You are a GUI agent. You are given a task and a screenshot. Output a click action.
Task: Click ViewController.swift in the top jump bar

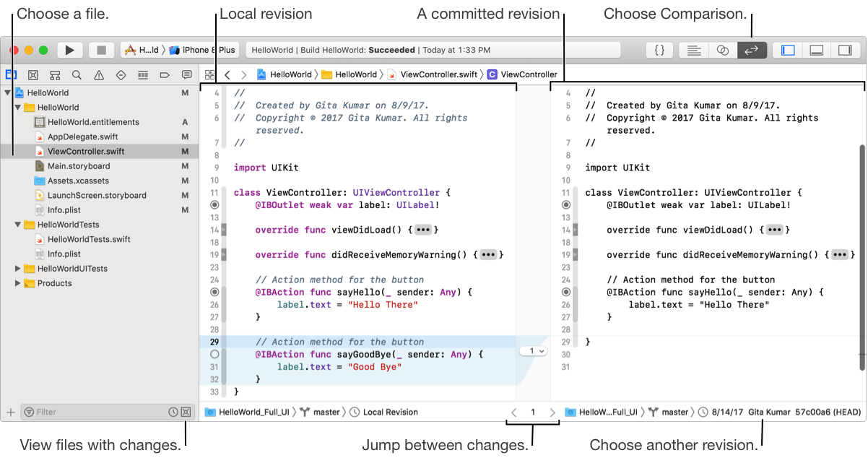click(x=432, y=74)
